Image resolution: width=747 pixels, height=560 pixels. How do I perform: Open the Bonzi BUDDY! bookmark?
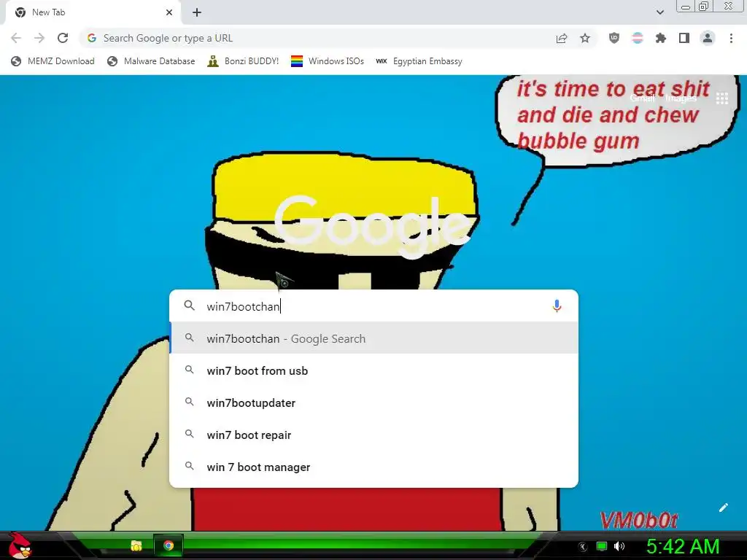tap(244, 61)
